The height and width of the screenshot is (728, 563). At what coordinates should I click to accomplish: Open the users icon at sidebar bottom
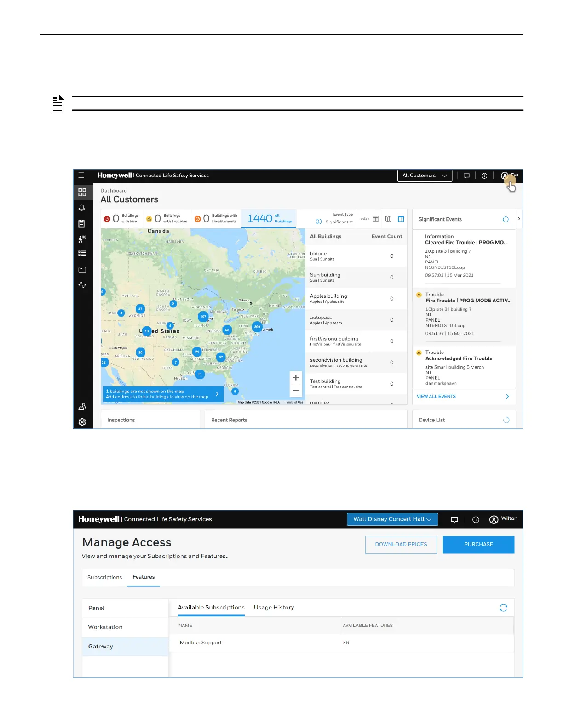82,406
